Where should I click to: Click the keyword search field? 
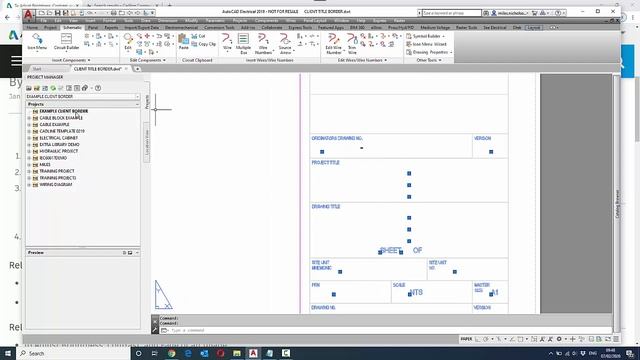tap(451, 13)
